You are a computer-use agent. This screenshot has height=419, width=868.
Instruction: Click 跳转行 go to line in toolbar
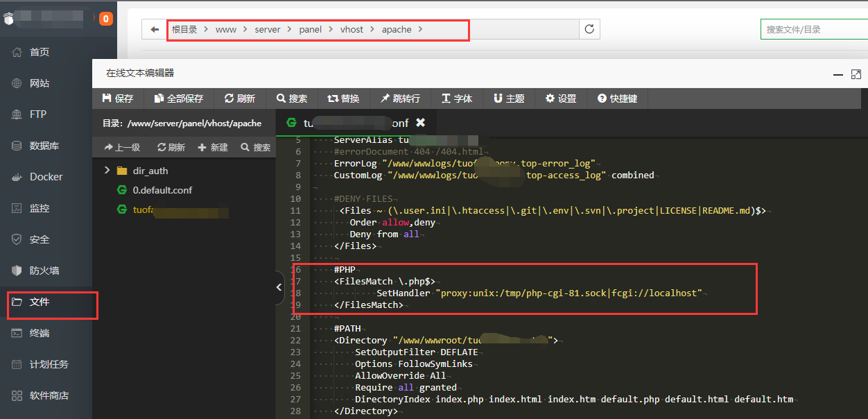tap(400, 99)
